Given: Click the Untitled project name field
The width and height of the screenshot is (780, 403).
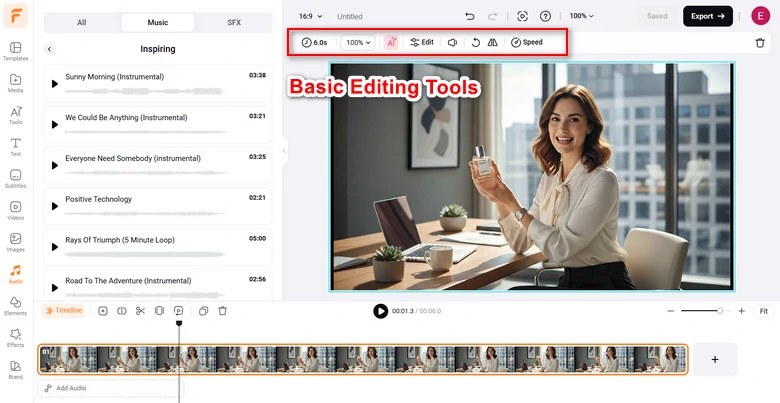Looking at the screenshot, I should tap(350, 16).
